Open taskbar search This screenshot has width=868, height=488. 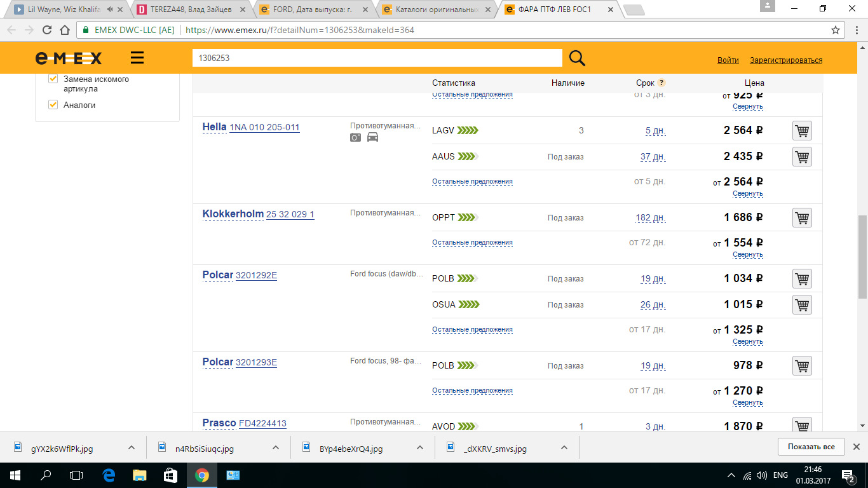[x=46, y=475]
